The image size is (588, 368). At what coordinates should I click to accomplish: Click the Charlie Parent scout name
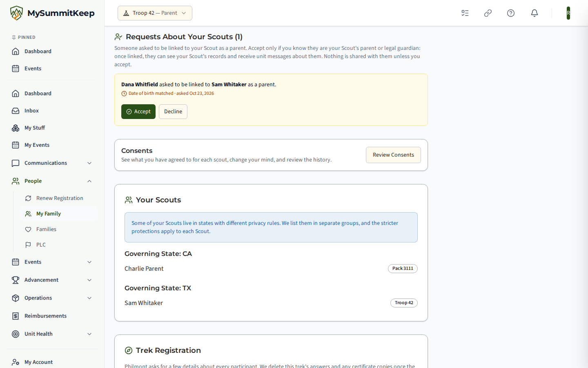coord(144,269)
